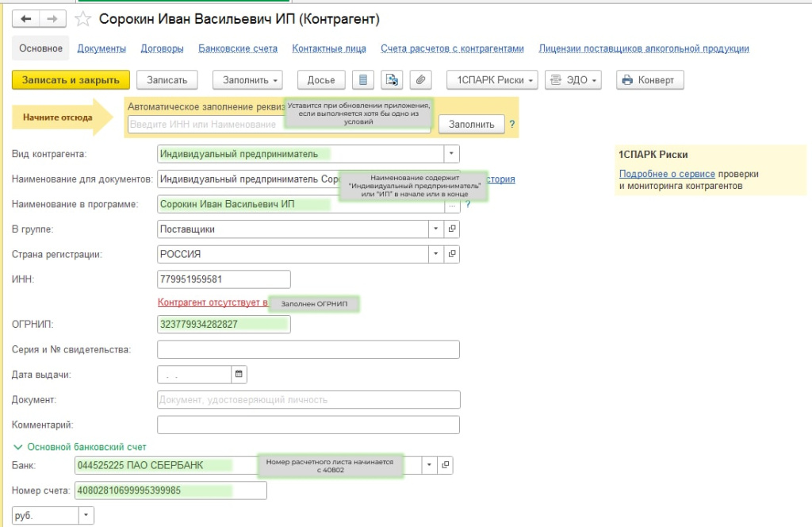Image resolution: width=812 pixels, height=527 pixels.
Task: Click the forward navigation arrow
Action: (52, 18)
